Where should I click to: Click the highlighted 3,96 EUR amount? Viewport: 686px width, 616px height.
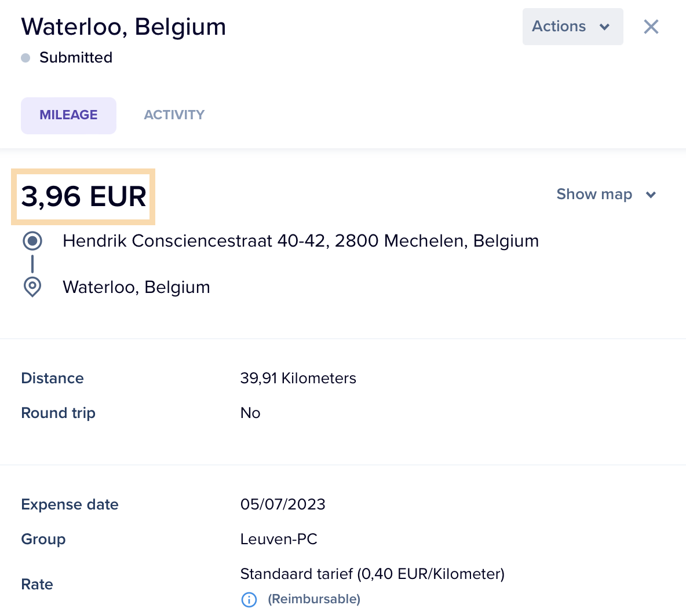[83, 196]
